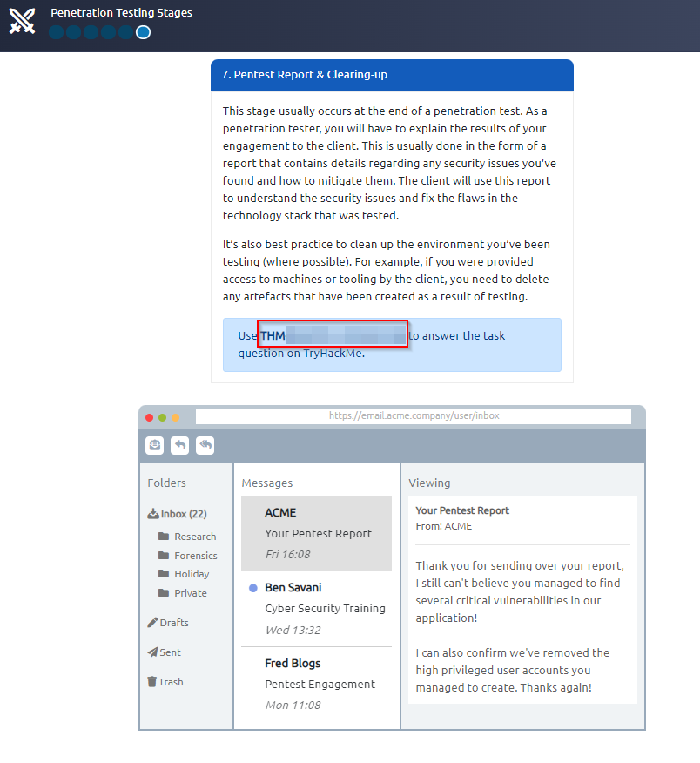Select the last highlighted progress stage dot
Viewport: 700px width, 763px height.
click(x=144, y=32)
